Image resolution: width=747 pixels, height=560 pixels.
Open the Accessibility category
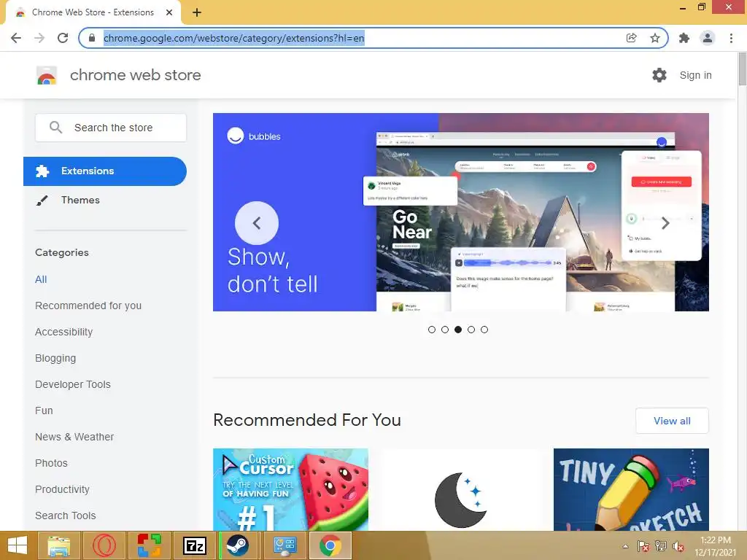click(x=64, y=332)
